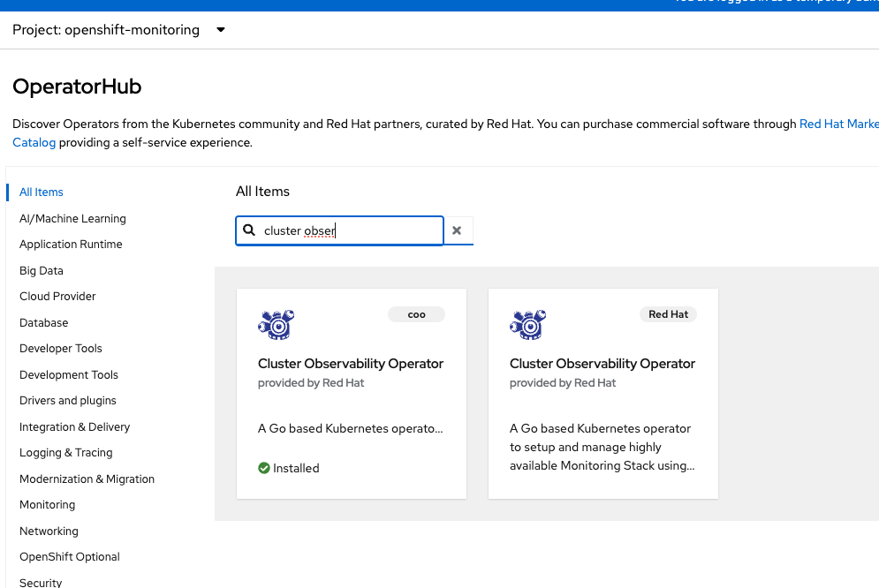Select the Monitoring category
Viewport: 879px width, 588px height.
[x=47, y=505]
